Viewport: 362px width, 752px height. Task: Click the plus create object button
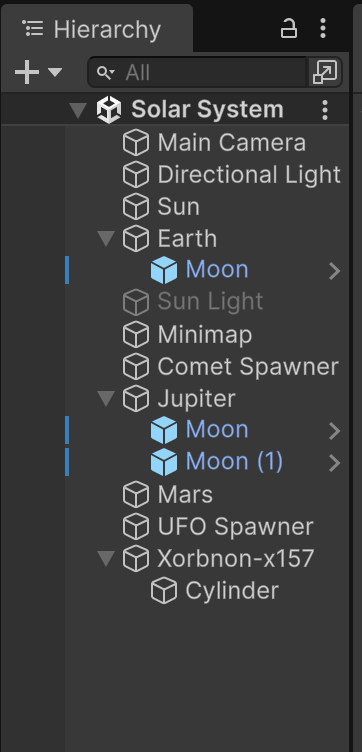tap(27, 72)
